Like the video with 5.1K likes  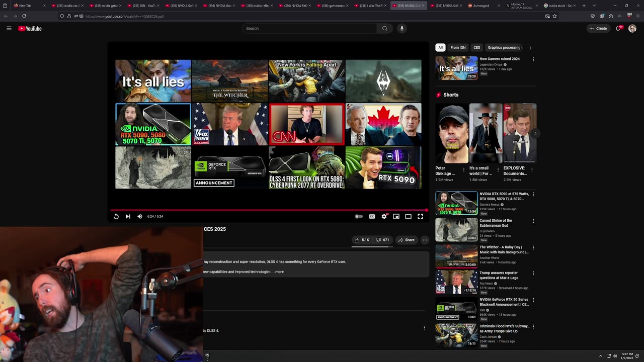click(x=362, y=240)
